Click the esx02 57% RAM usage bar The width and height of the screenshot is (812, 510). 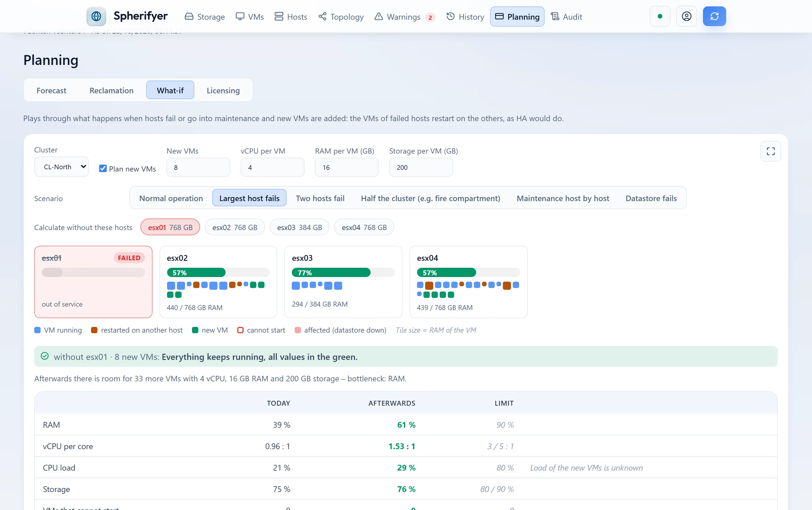point(218,272)
